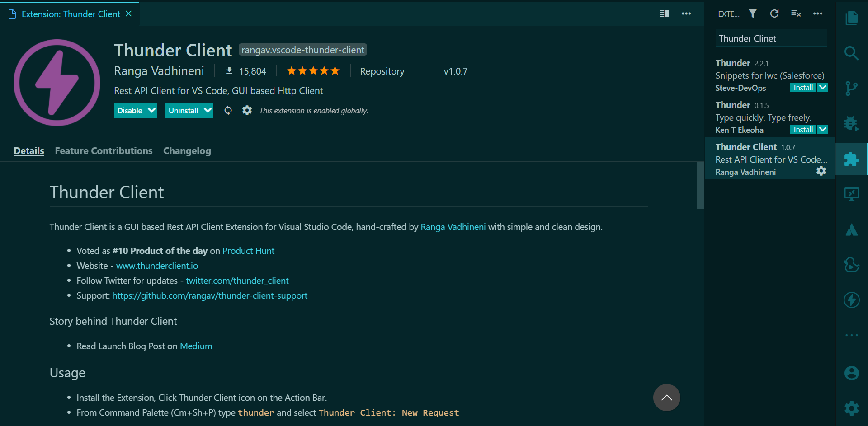Expand Install dropdown for Thunder by Steve-DevOps
The height and width of the screenshot is (426, 868).
[x=823, y=87]
